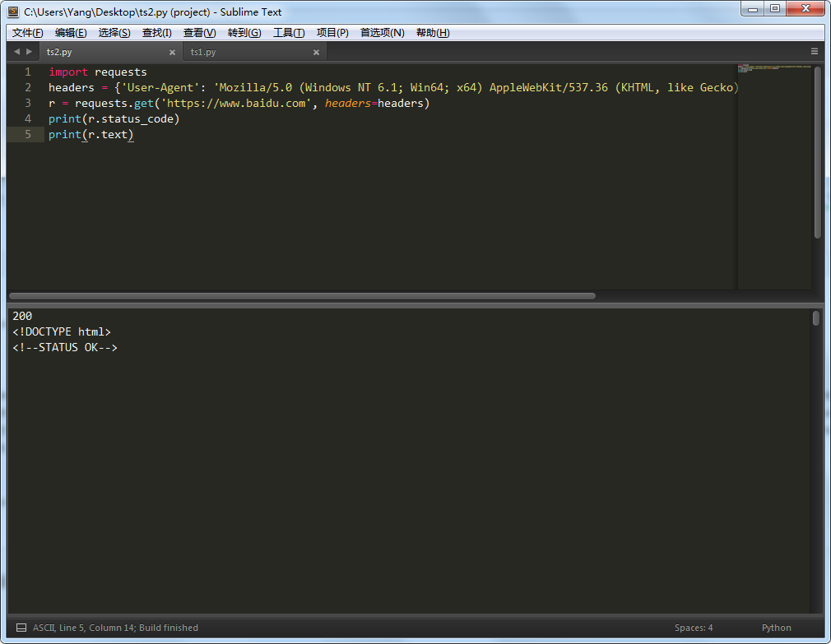Viewport: 831px width, 644px height.
Task: Click the side bar toggle icon in status bar
Action: pyautogui.click(x=21, y=628)
